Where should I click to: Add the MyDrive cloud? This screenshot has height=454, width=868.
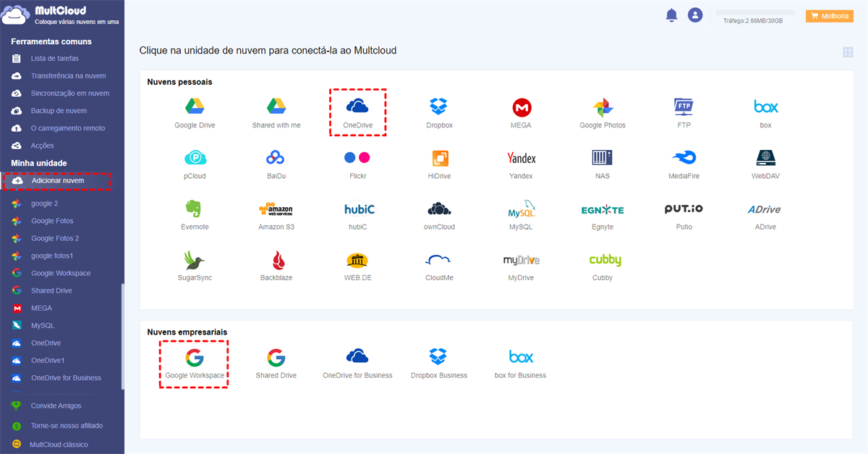tap(521, 266)
